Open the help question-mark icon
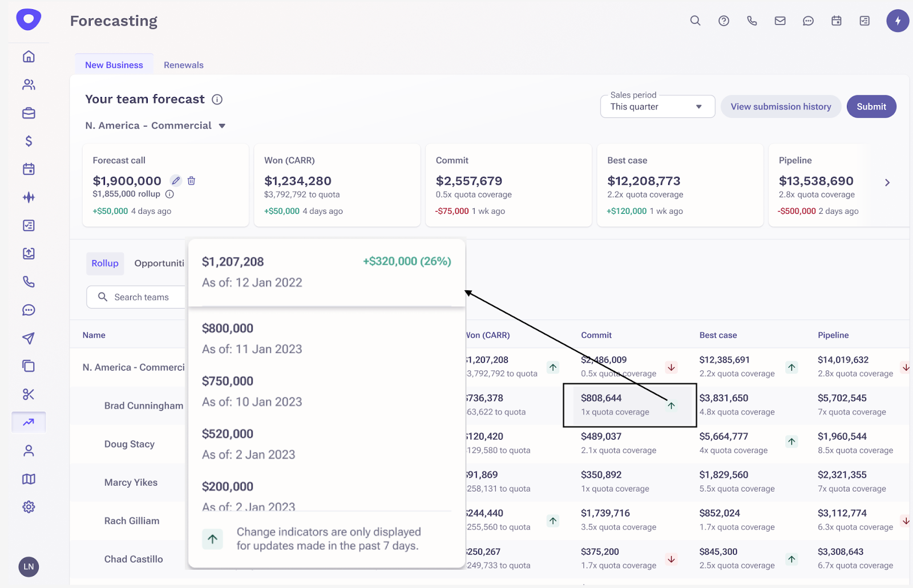 click(724, 21)
